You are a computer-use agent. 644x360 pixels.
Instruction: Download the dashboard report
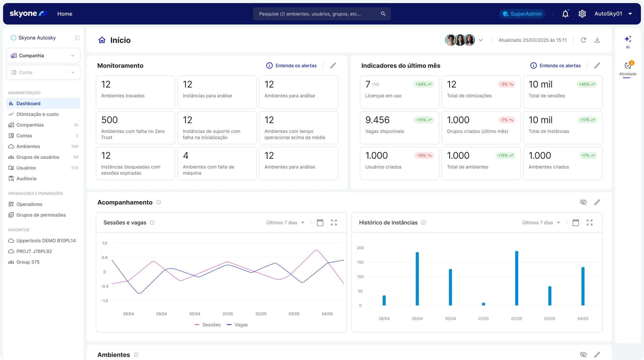point(597,40)
